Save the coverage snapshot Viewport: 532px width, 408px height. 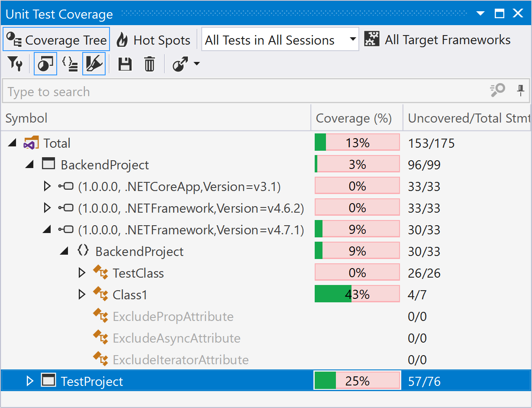(125, 64)
